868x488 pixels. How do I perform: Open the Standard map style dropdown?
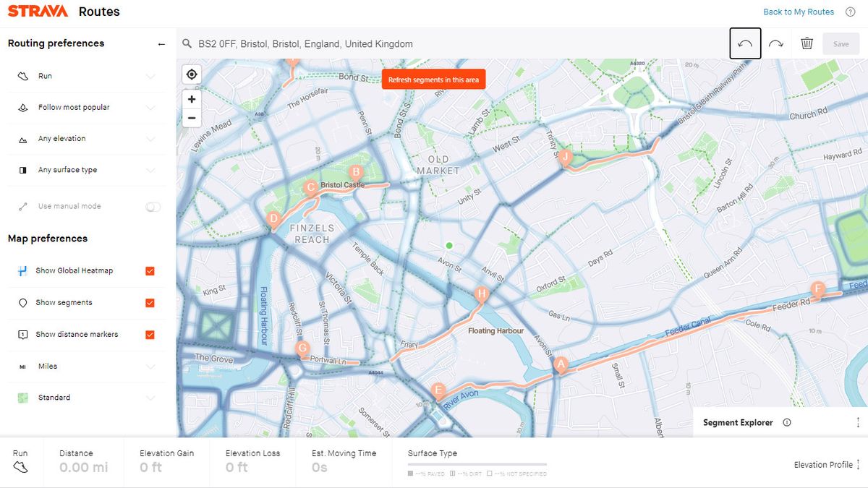pos(152,397)
